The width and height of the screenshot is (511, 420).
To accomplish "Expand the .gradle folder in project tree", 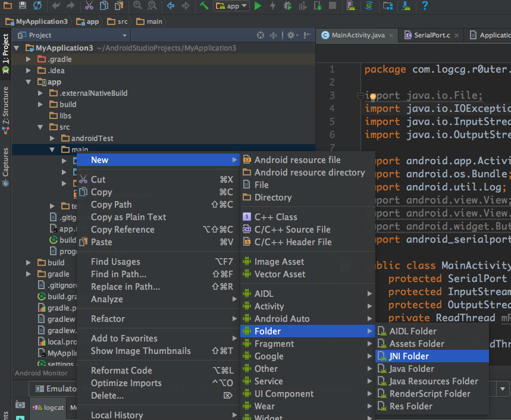I will [29, 59].
